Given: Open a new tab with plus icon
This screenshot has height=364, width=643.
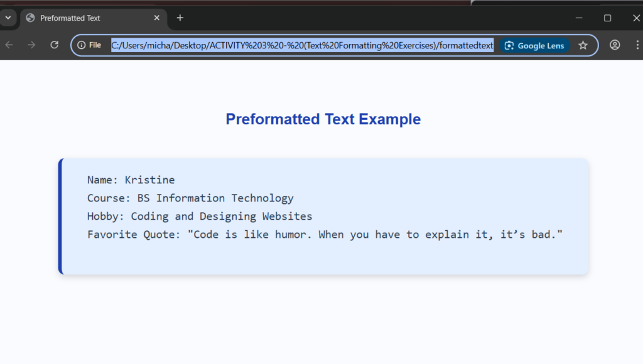Looking at the screenshot, I should pos(180,18).
